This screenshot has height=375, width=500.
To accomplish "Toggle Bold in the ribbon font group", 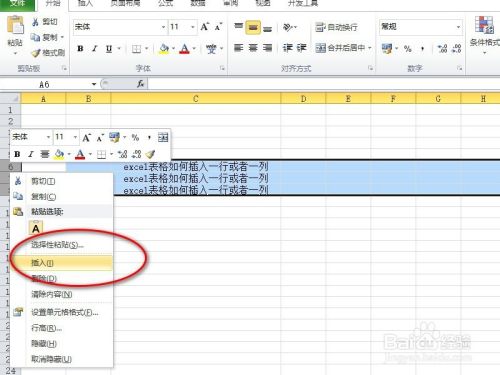I will (80, 49).
